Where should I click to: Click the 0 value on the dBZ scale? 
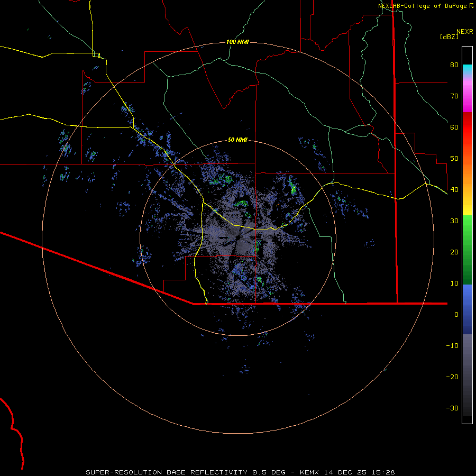click(x=456, y=315)
